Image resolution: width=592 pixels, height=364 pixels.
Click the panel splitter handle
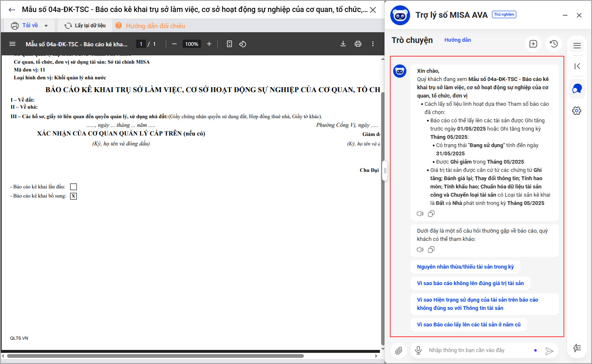click(385, 171)
